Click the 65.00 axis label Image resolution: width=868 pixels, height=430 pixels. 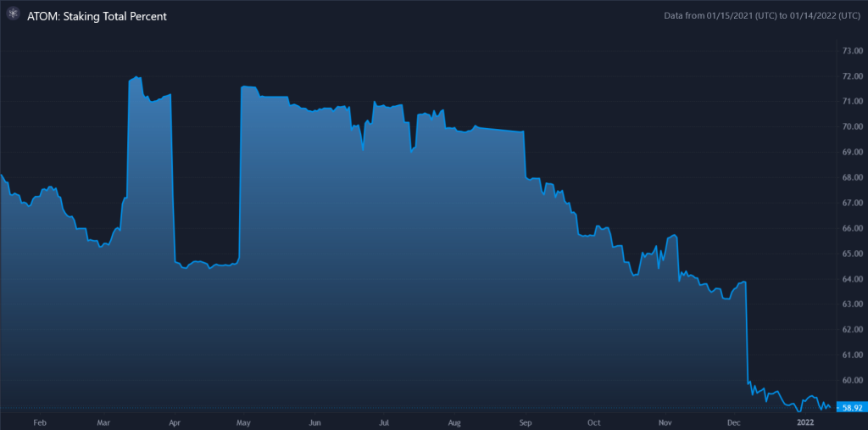pyautogui.click(x=853, y=254)
